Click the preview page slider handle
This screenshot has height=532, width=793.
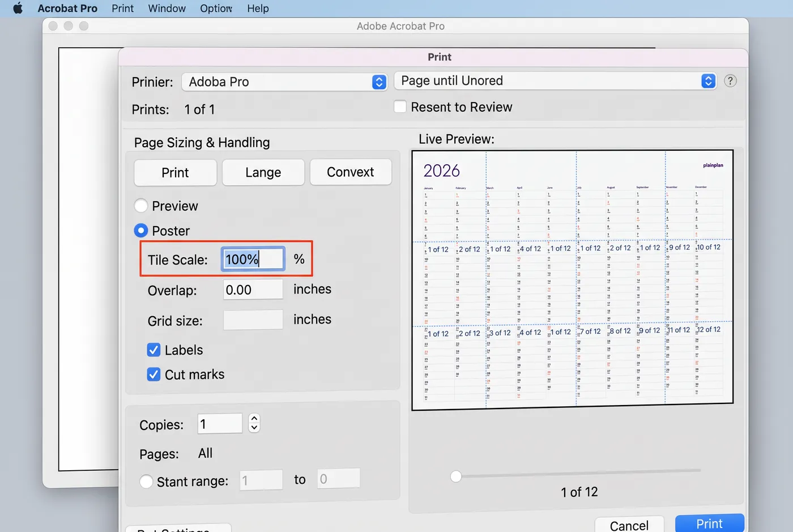[x=456, y=476]
